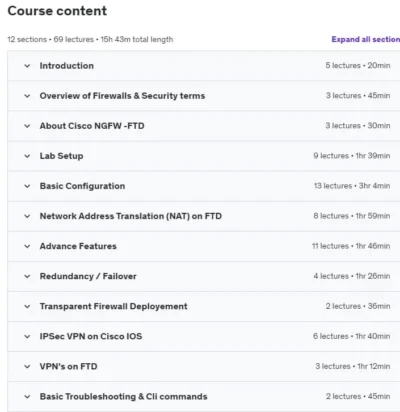This screenshot has width=400, height=412.
Task: Expand Overview of Firewalls & Security terms chevron
Action: [x=27, y=96]
